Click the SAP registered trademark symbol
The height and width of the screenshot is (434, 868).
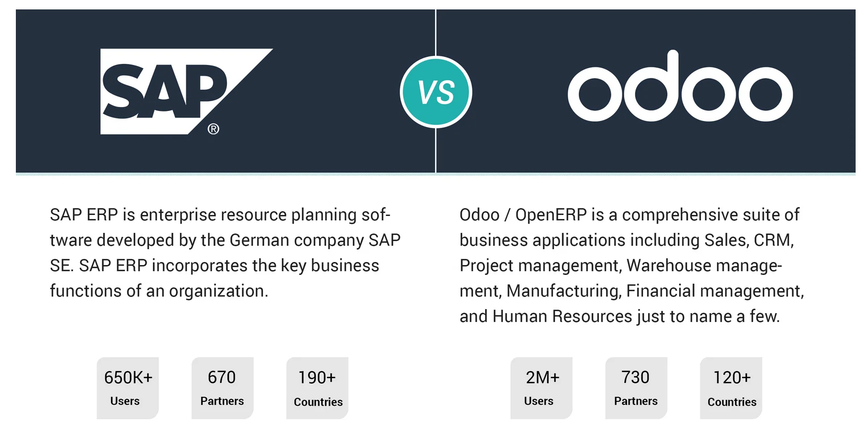click(x=213, y=129)
